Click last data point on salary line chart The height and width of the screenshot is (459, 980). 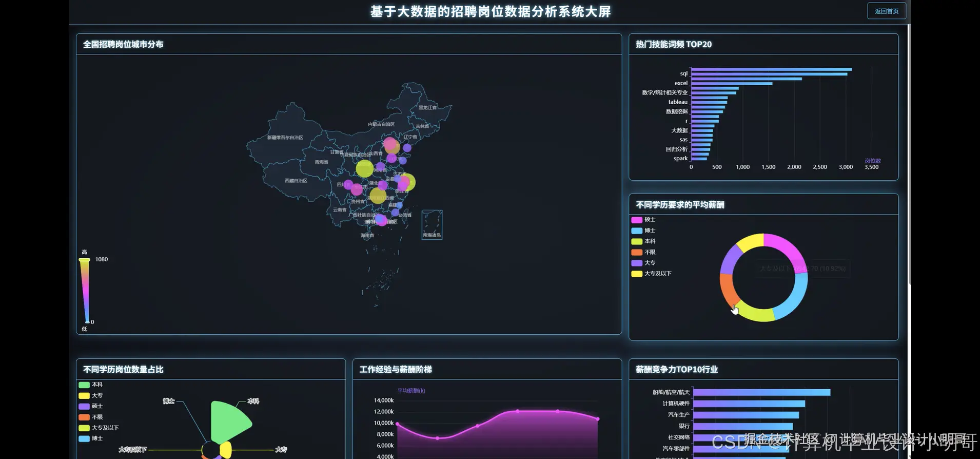tap(598, 419)
